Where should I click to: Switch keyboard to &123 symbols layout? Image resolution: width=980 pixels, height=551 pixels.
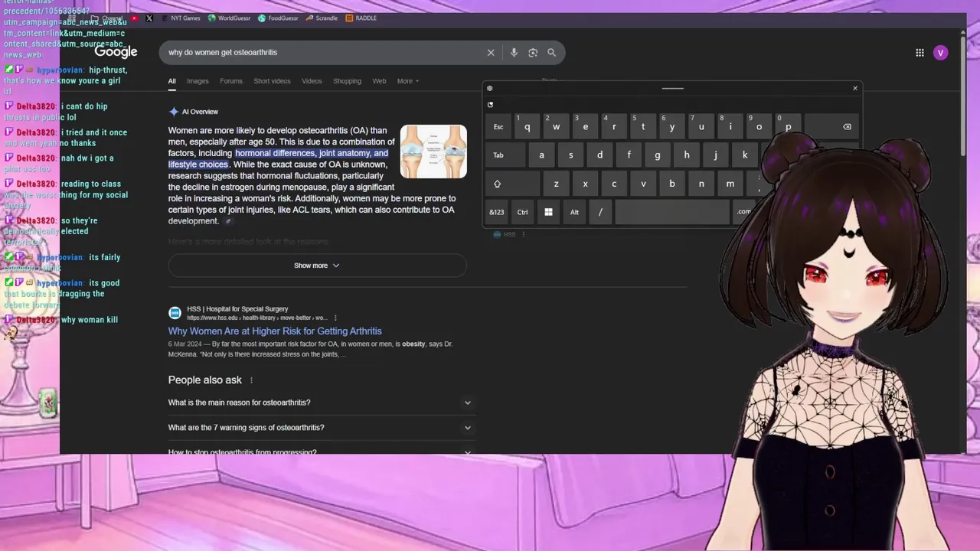(x=497, y=212)
